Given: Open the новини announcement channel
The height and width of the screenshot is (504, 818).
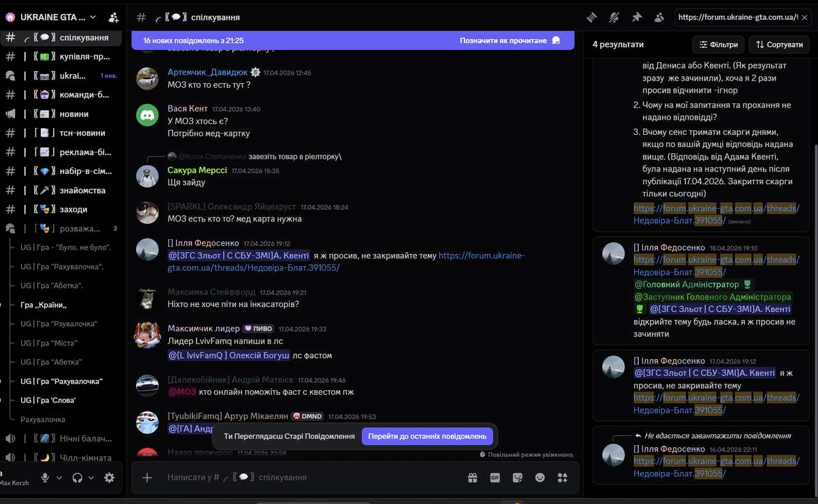Looking at the screenshot, I should [61, 114].
